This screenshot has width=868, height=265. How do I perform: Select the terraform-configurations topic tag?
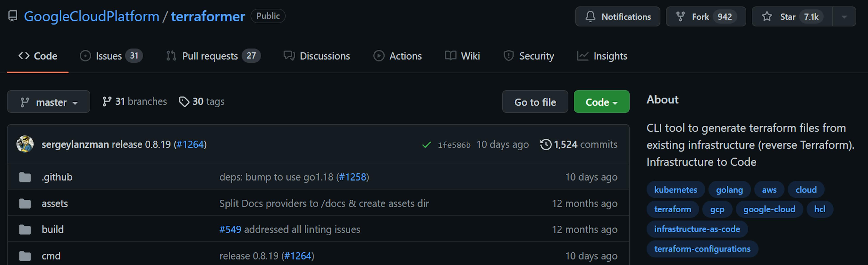coord(702,249)
